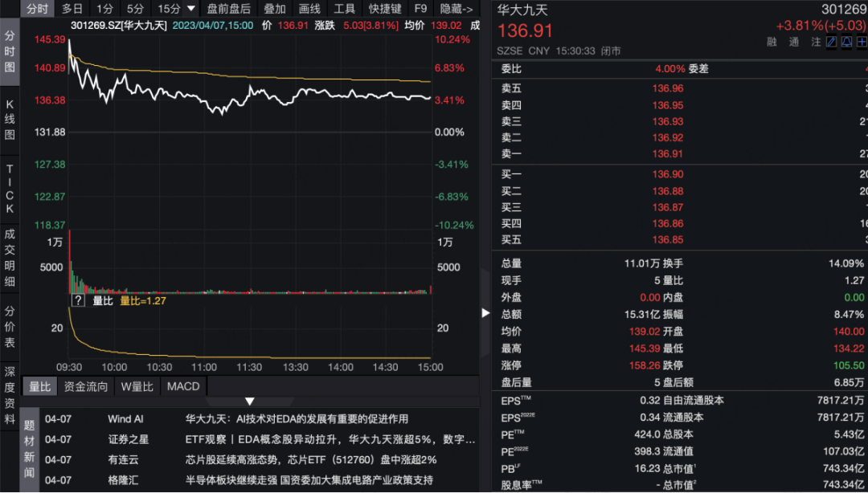Image resolution: width=868 pixels, height=493 pixels.
Task: Click the 融 margin trading tag
Action: tap(772, 42)
